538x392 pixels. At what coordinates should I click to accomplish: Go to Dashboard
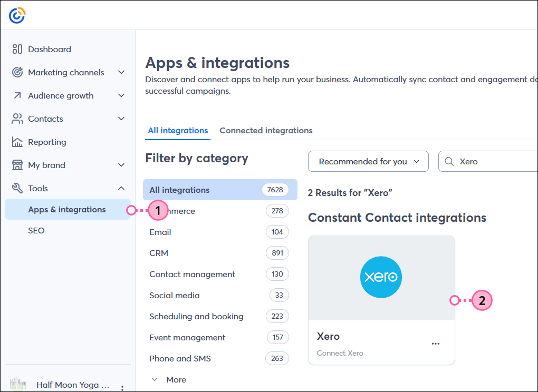(x=50, y=50)
